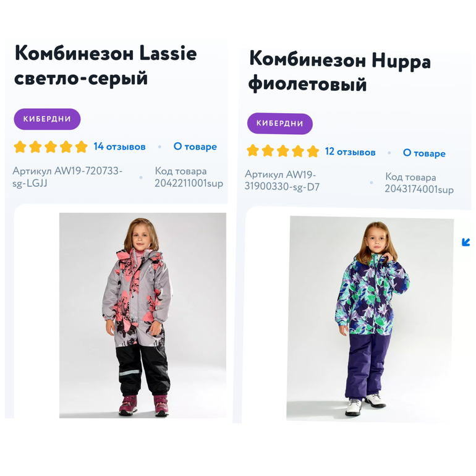The width and height of the screenshot is (476, 476).
Task: Select the Артикул AW19-720733-sg-LGJJ text
Action: click(68, 177)
